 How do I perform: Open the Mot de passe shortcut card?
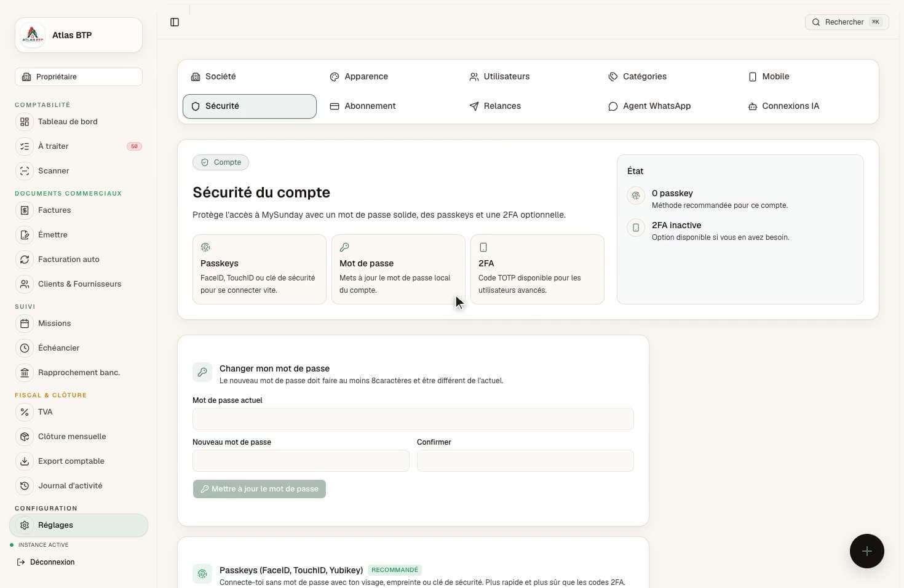(398, 269)
